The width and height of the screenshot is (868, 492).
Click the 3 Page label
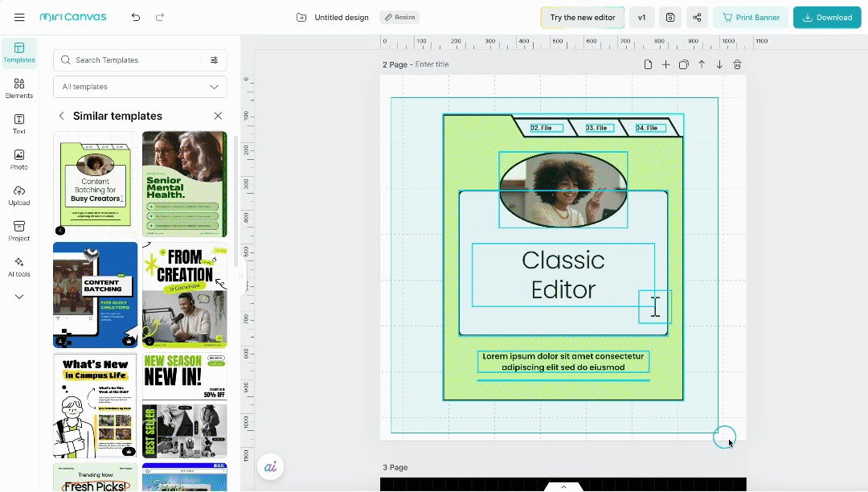pos(395,468)
